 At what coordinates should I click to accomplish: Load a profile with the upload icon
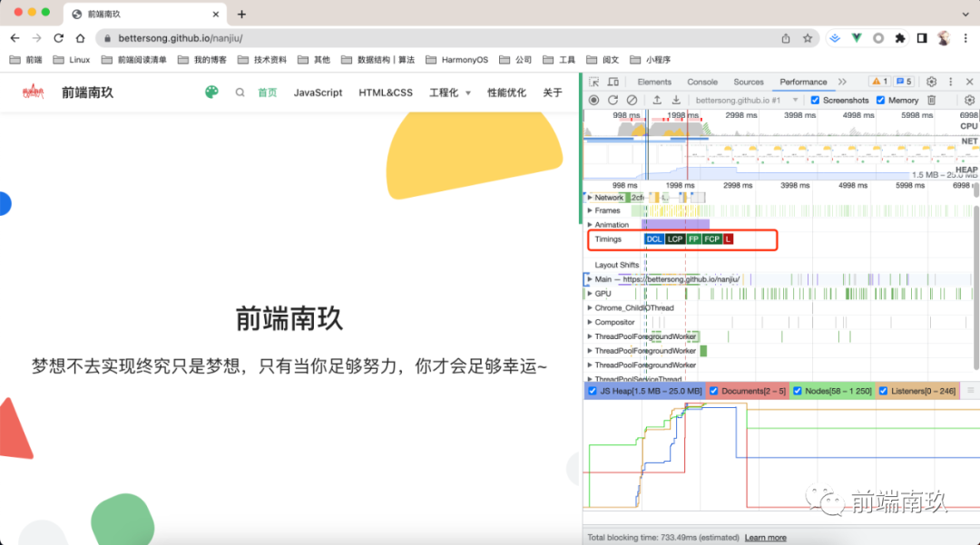657,100
